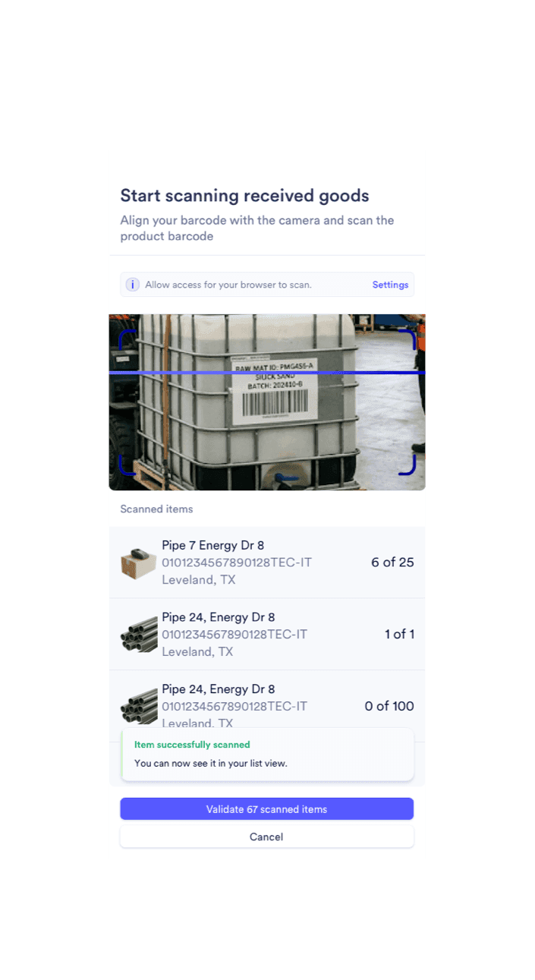Click the top-left scan frame corner bracket

pos(127,338)
